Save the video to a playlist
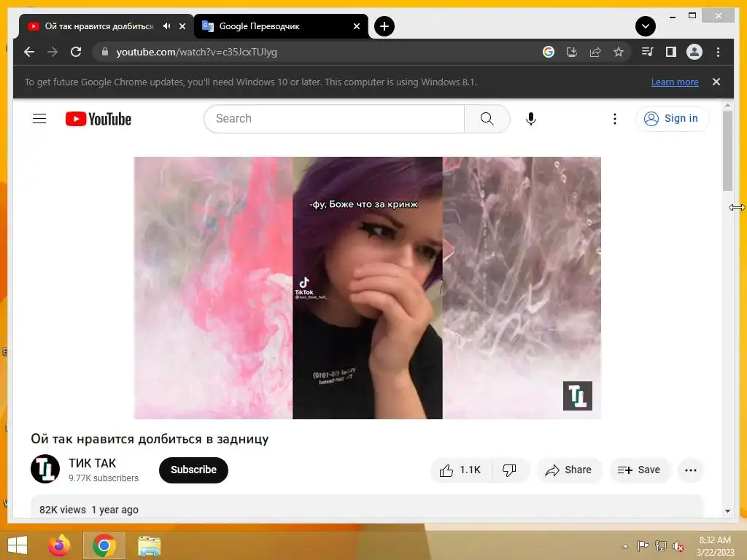Image resolution: width=747 pixels, height=560 pixels. 639,470
